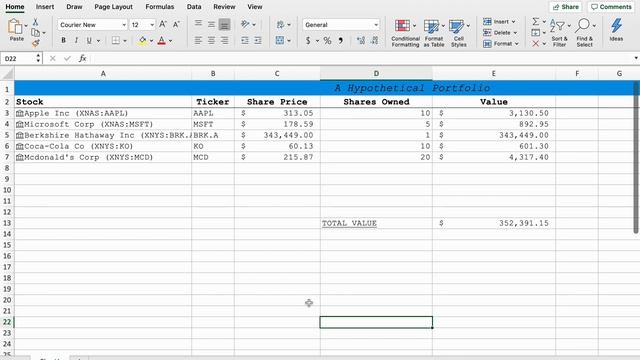The width and height of the screenshot is (640, 360).
Task: Click the Paste clipboard icon
Action: click(x=16, y=27)
